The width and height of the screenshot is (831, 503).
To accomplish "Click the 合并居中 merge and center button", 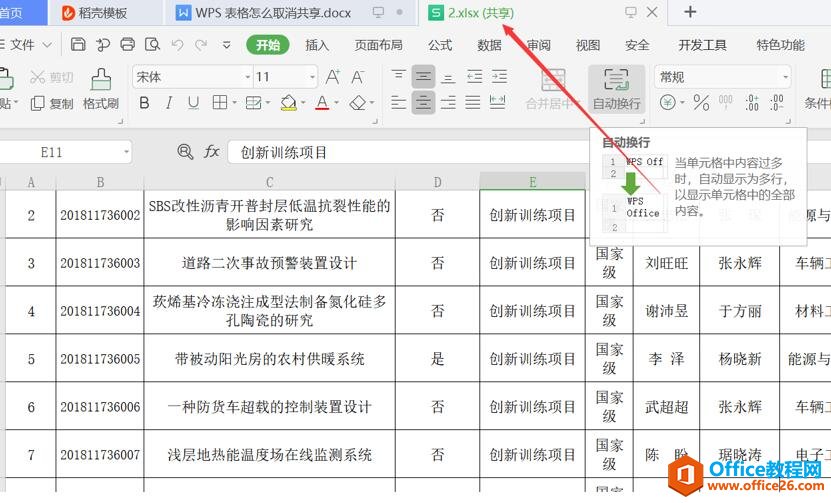I will click(552, 89).
